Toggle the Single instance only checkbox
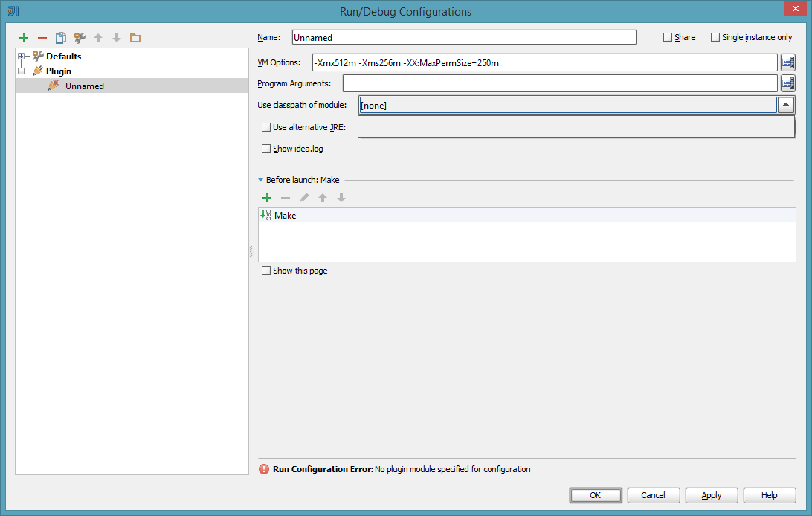Image resolution: width=812 pixels, height=516 pixels. pos(715,37)
